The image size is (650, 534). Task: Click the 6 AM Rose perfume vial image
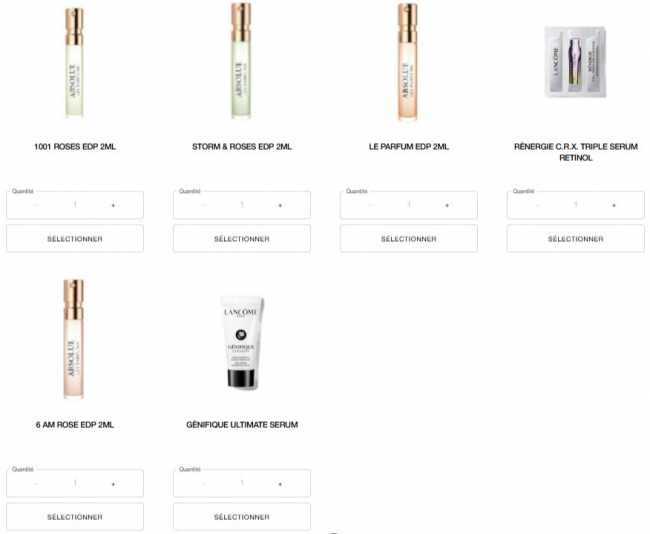coord(74,339)
